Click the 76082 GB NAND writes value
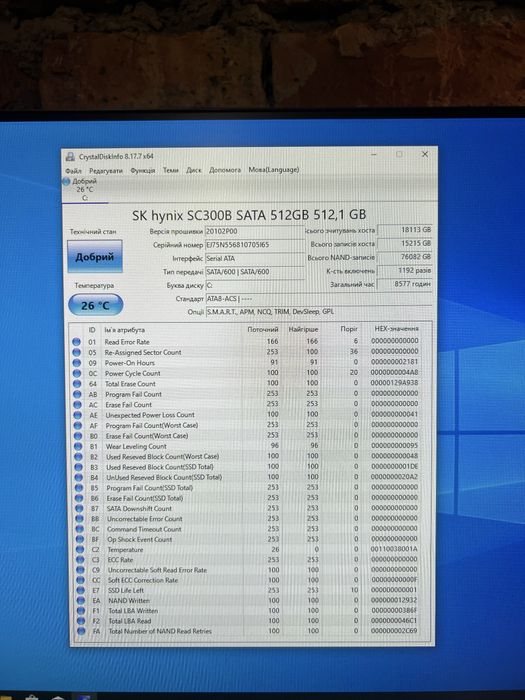Image resolution: width=525 pixels, height=700 pixels. coord(405,257)
